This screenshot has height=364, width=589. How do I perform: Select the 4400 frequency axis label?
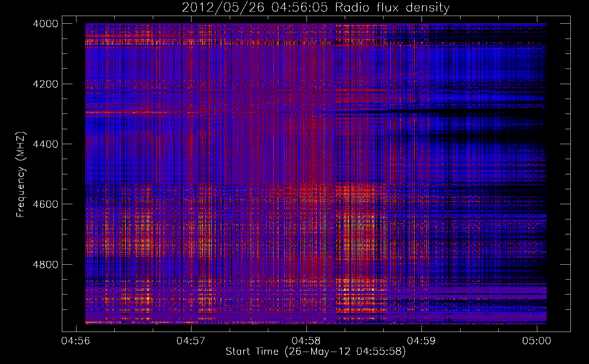coord(46,144)
